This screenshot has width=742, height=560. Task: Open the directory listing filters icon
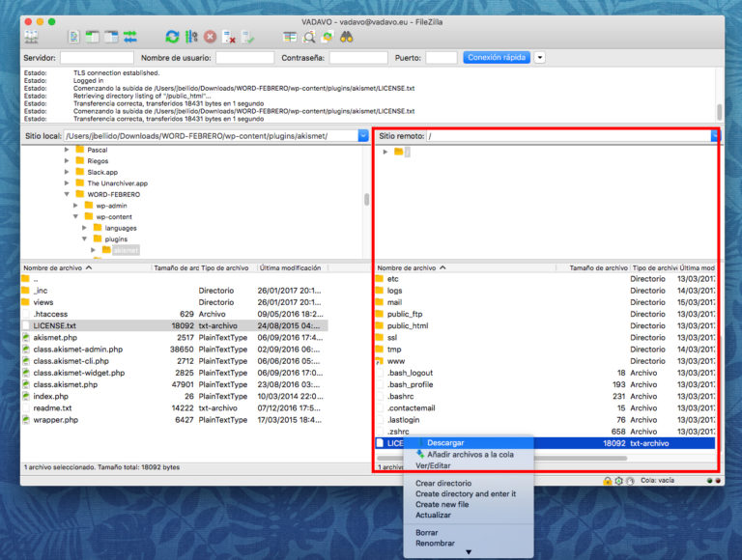click(290, 37)
